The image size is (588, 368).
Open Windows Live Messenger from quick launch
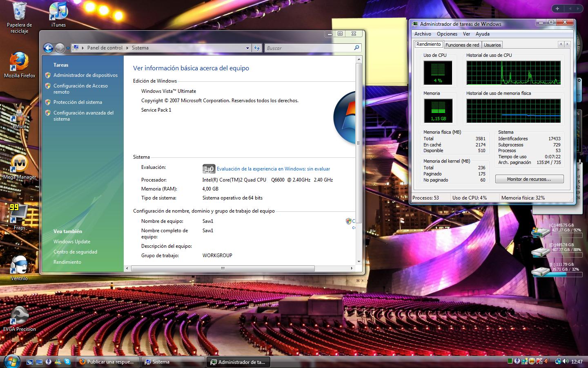58,361
